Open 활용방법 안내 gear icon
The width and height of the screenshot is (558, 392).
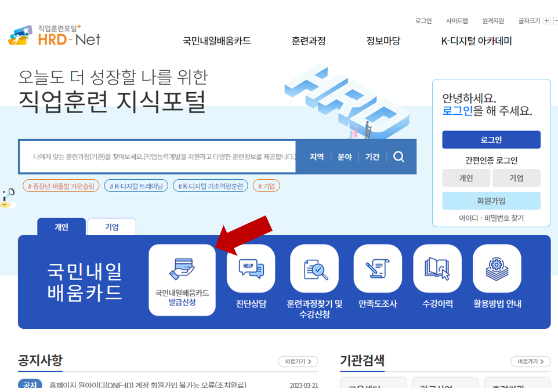coord(497,268)
